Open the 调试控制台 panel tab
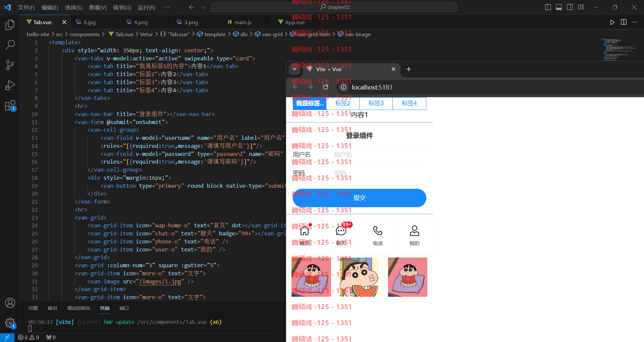 [78, 308]
